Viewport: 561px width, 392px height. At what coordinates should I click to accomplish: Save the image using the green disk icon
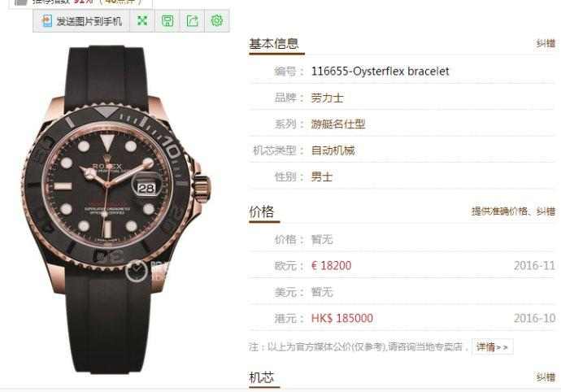(x=167, y=21)
